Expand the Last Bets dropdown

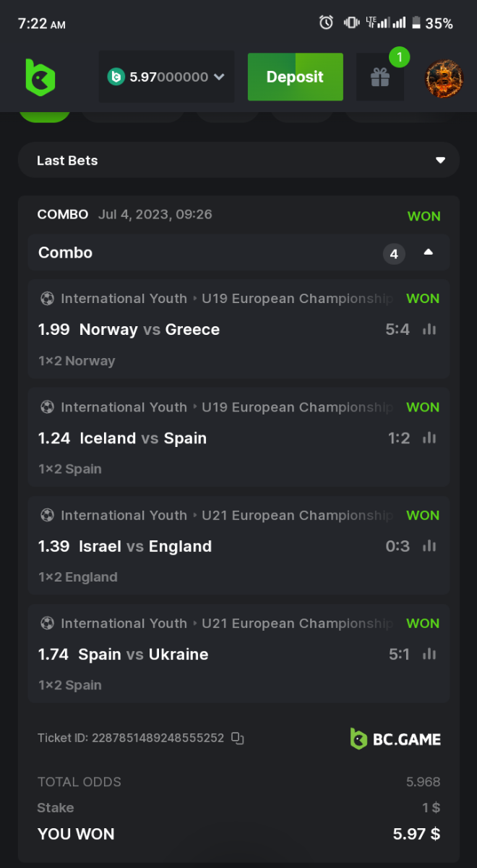point(440,161)
